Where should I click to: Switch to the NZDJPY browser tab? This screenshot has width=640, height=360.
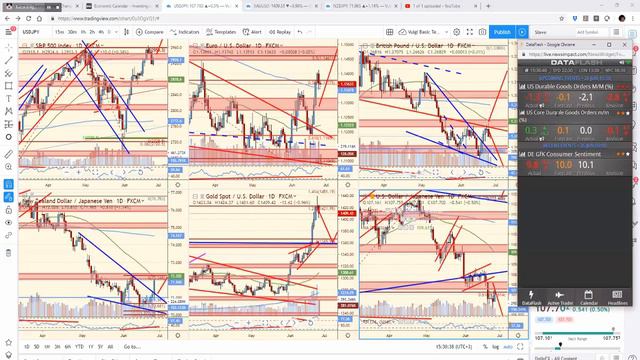[x=362, y=6]
